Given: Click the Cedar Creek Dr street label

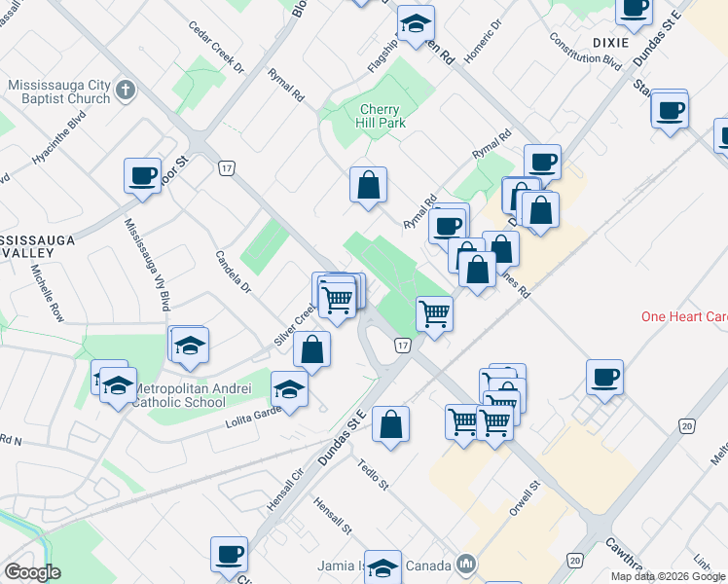Looking at the screenshot, I should [216, 47].
